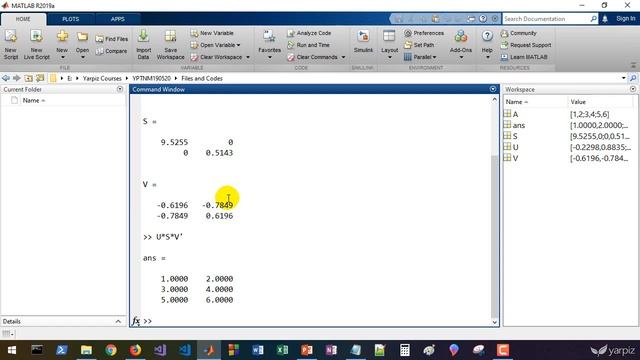Image resolution: width=640 pixels, height=360 pixels.
Task: Click the fx function browser icon
Action: 136,321
